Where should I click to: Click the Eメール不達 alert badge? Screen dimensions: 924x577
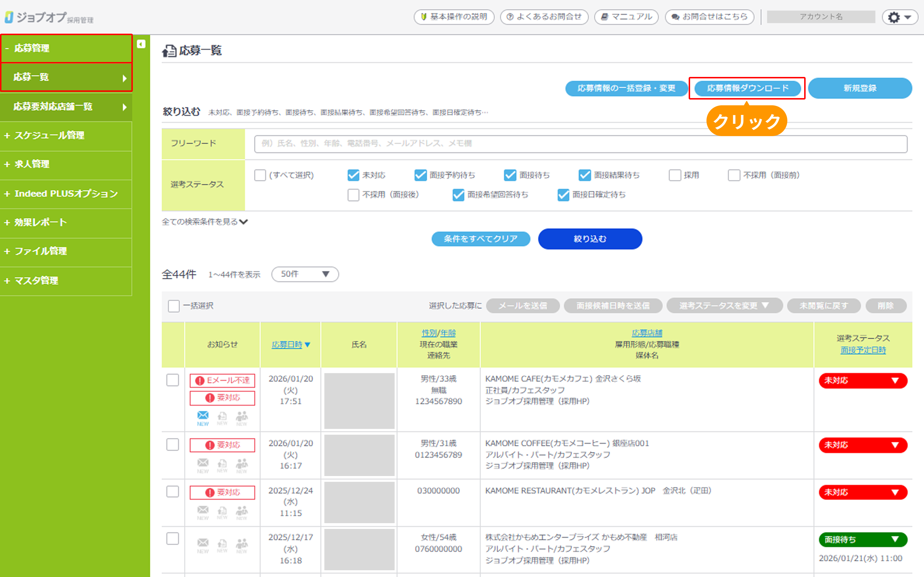click(x=222, y=380)
